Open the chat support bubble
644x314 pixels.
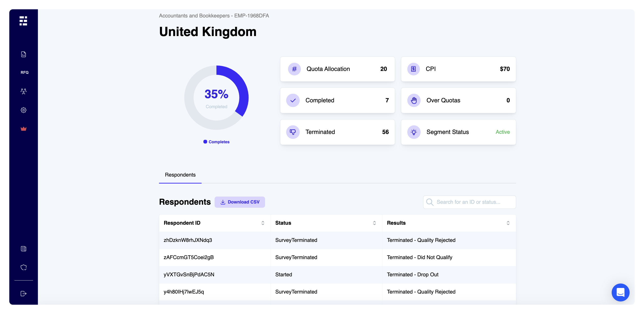620,292
